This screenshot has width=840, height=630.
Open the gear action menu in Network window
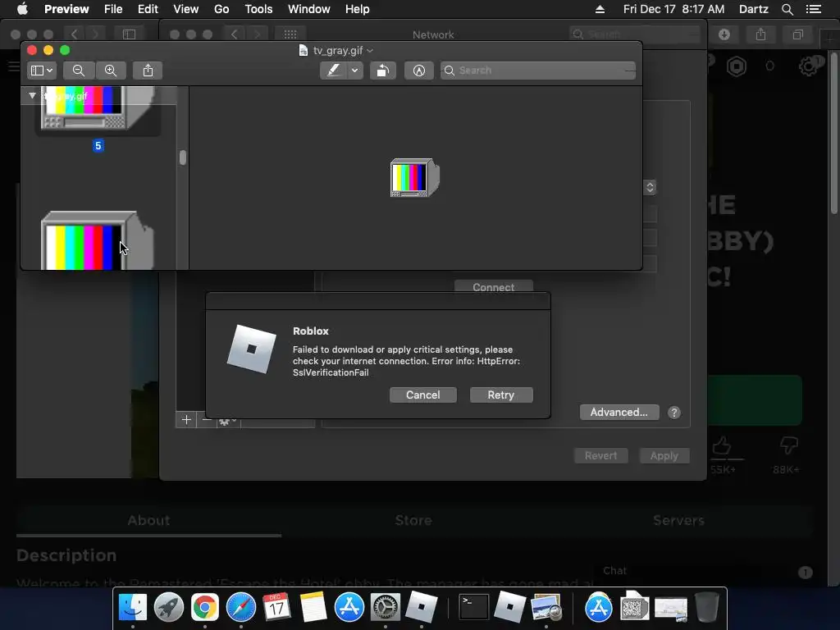coord(228,422)
